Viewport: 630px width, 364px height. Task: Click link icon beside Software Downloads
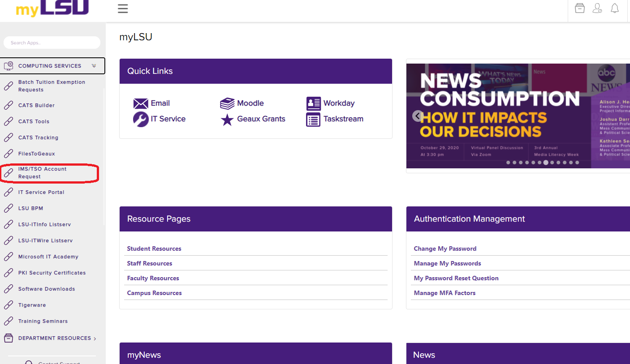(9, 289)
